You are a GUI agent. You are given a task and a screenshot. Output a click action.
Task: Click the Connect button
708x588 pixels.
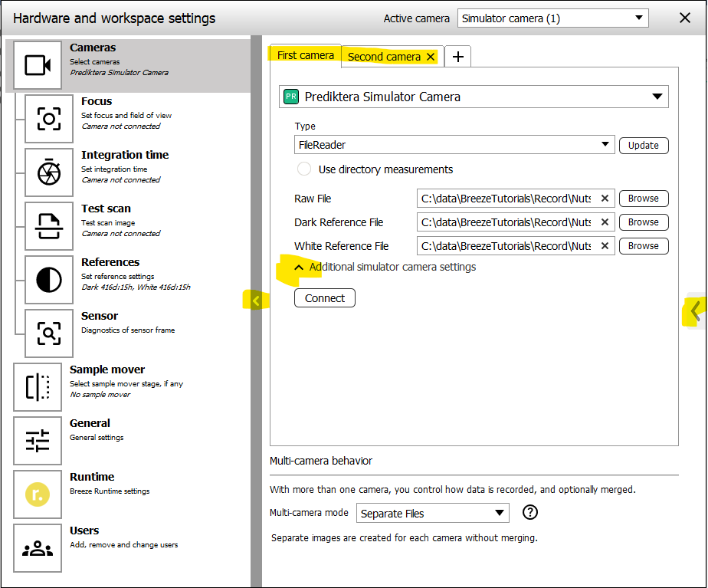click(325, 298)
